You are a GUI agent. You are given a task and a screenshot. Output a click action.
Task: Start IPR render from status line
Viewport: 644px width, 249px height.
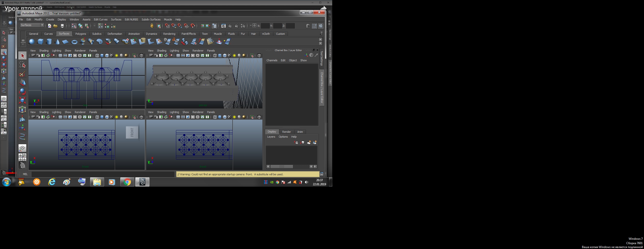237,26
